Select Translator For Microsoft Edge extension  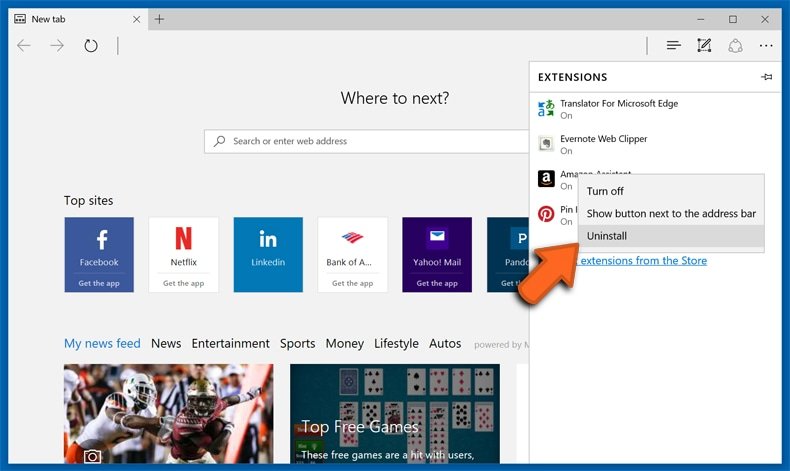(x=655, y=109)
